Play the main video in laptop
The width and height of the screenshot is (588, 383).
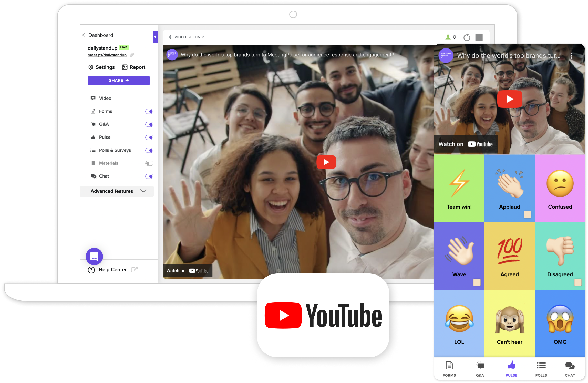[x=326, y=162]
